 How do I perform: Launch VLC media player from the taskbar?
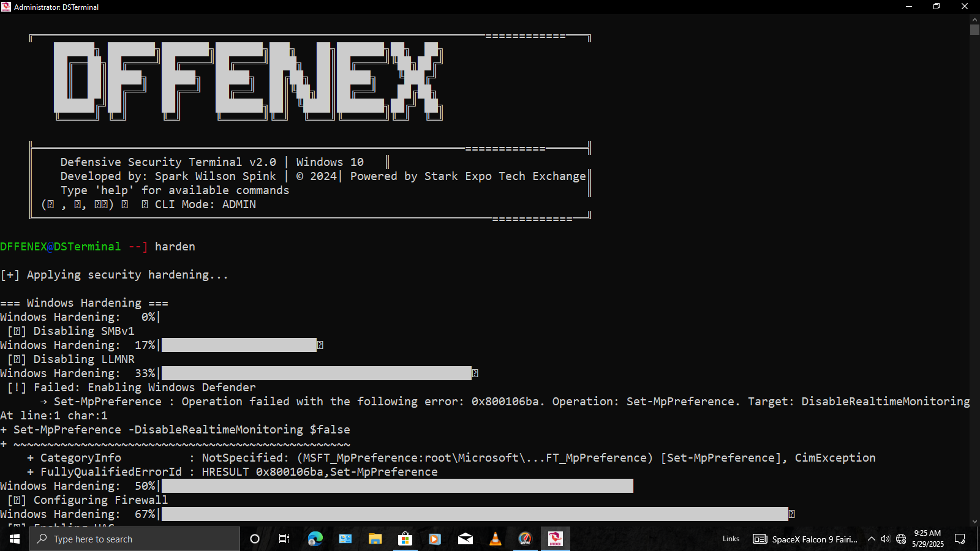coord(496,539)
